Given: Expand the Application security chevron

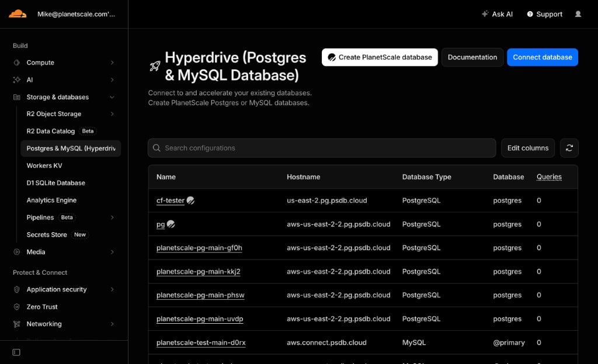Looking at the screenshot, I should click(x=112, y=289).
